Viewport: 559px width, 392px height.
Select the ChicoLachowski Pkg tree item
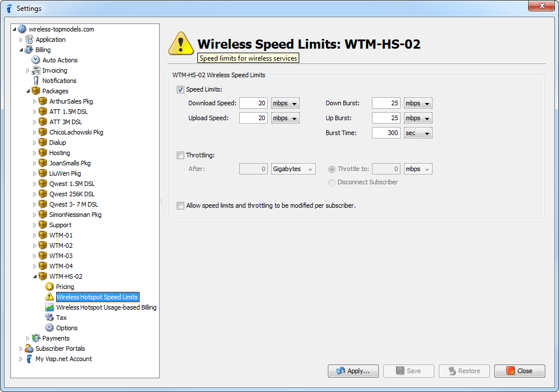[76, 132]
